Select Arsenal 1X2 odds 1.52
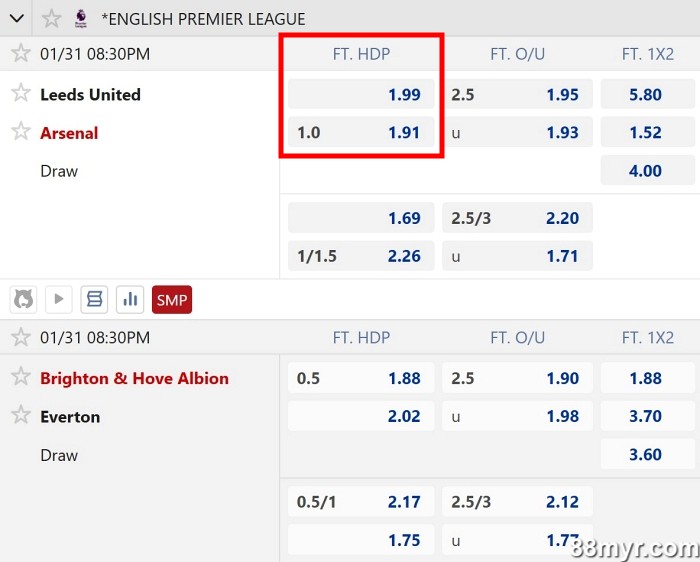This screenshot has width=700, height=562. pos(646,132)
